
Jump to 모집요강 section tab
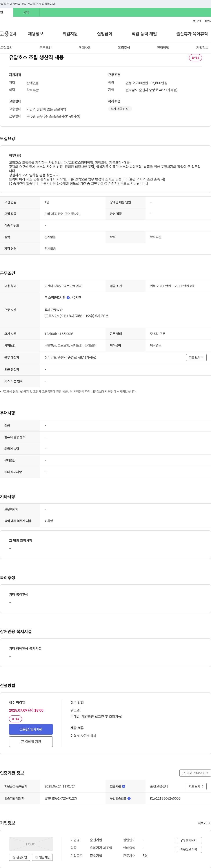point(6,48)
